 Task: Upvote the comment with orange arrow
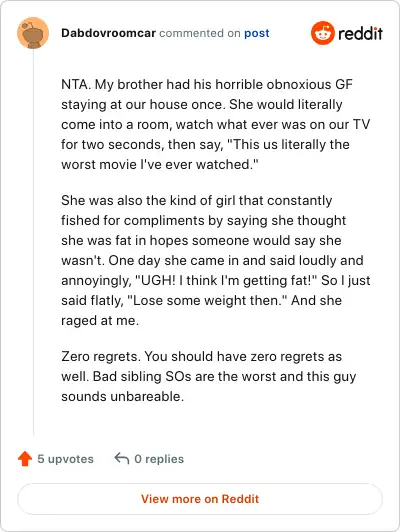click(25, 459)
